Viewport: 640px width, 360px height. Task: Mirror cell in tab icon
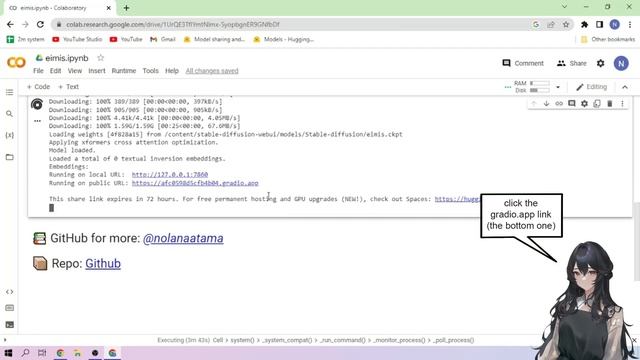pos(597,104)
